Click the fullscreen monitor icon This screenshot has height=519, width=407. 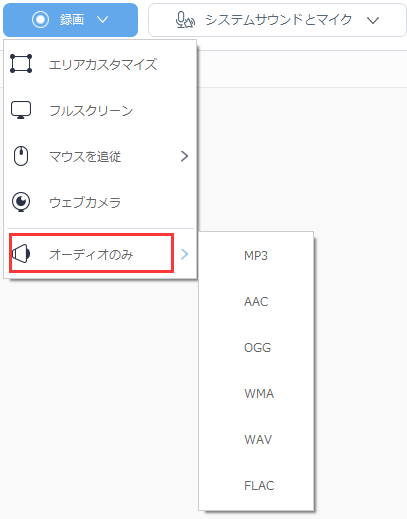point(21,110)
